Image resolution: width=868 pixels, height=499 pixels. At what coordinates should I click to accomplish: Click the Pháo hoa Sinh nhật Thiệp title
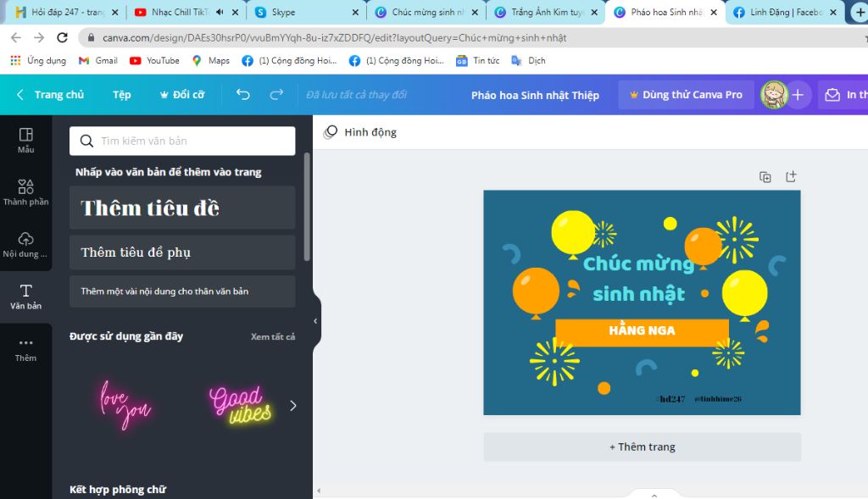535,95
